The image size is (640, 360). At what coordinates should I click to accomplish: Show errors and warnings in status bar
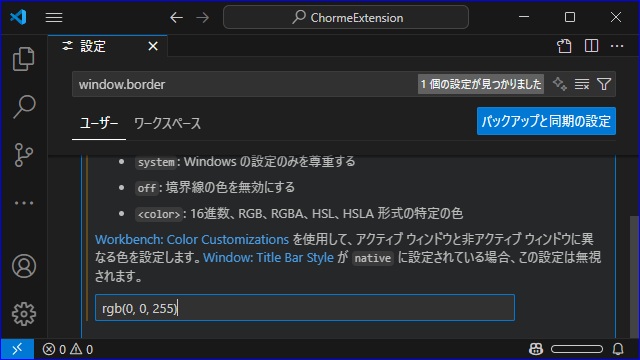point(68,349)
